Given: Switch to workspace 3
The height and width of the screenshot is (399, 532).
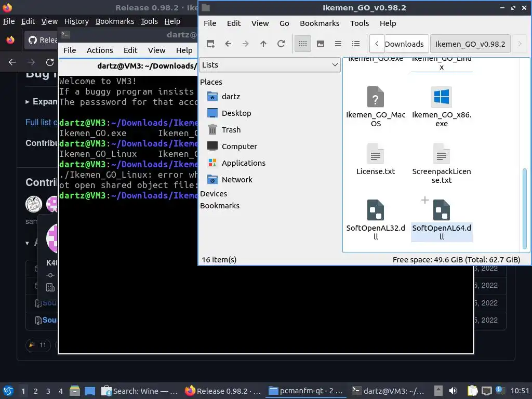Looking at the screenshot, I should (48, 391).
